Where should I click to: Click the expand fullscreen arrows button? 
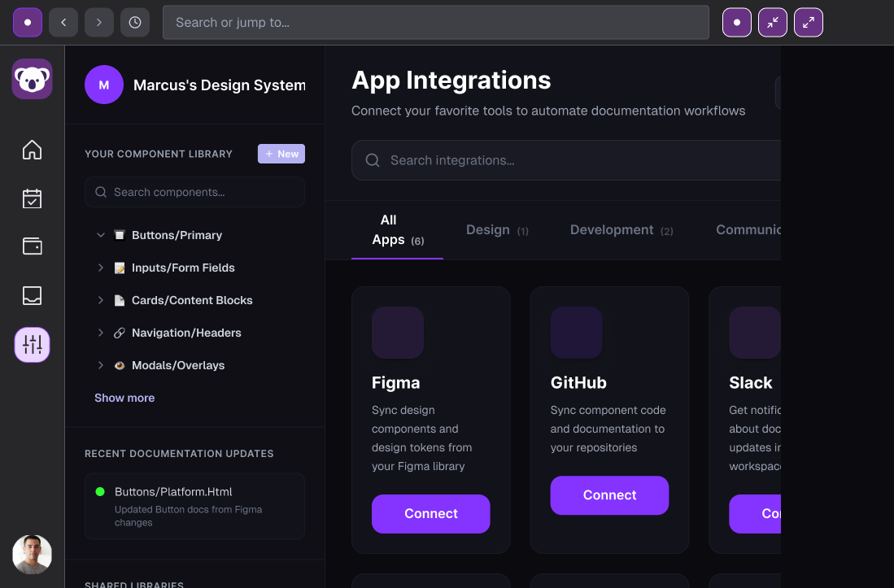pos(809,22)
